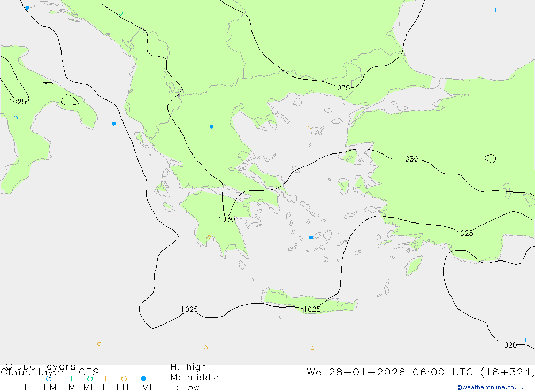Click the 1025 label near Turkey's south coast
The height and width of the screenshot is (392, 535).
(x=465, y=233)
